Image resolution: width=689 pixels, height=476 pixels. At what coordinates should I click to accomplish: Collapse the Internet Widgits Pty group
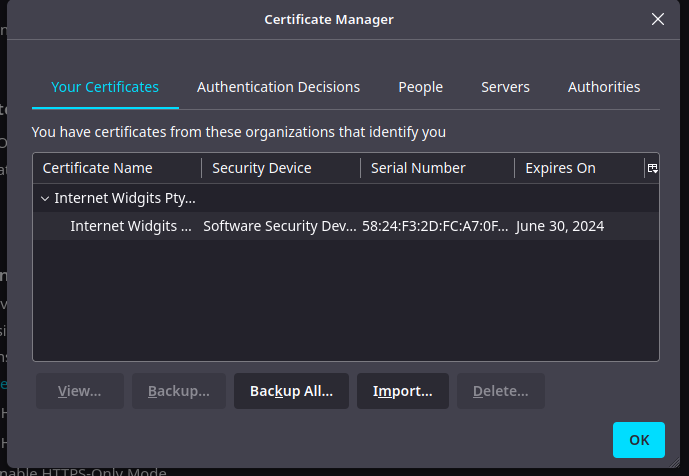pos(45,199)
